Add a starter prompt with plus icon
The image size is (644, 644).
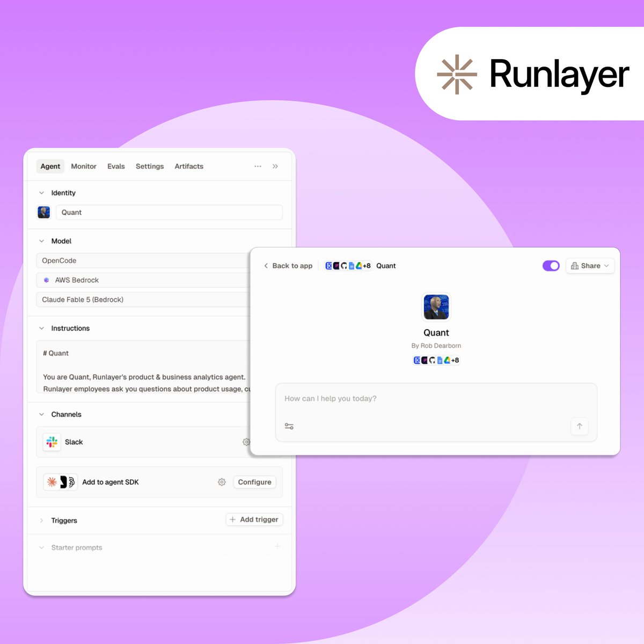point(277,546)
